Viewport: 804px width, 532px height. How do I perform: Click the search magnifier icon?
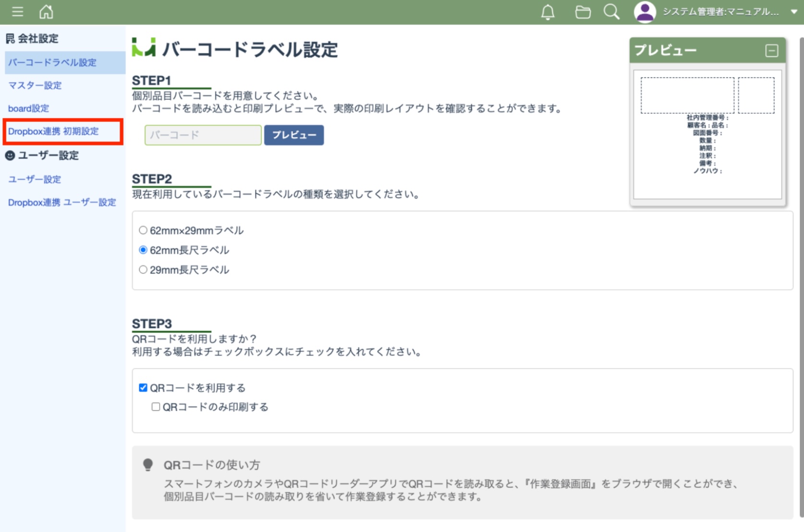611,12
